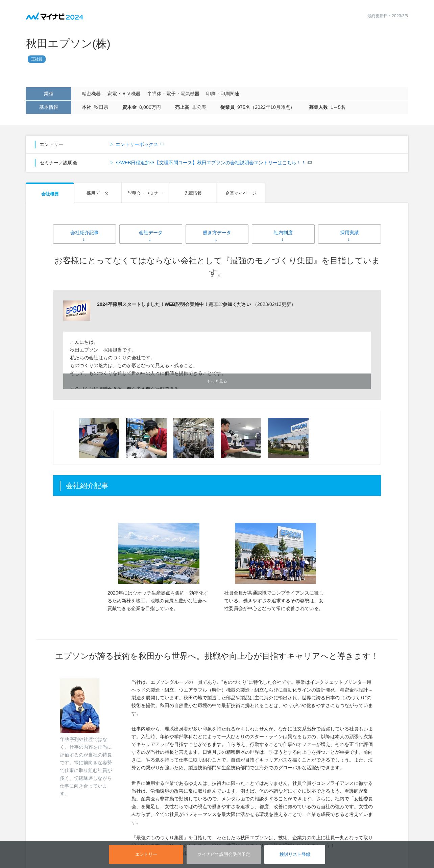Jump to 採用実績 section

(349, 234)
